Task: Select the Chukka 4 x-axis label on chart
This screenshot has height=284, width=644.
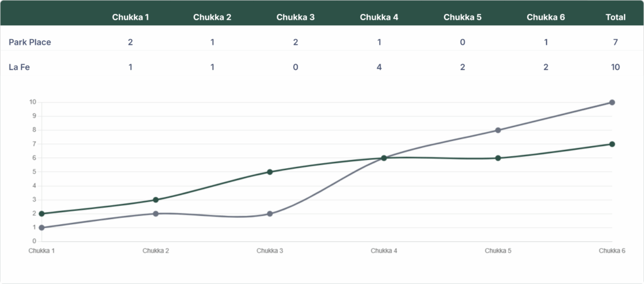Action: coord(384,251)
